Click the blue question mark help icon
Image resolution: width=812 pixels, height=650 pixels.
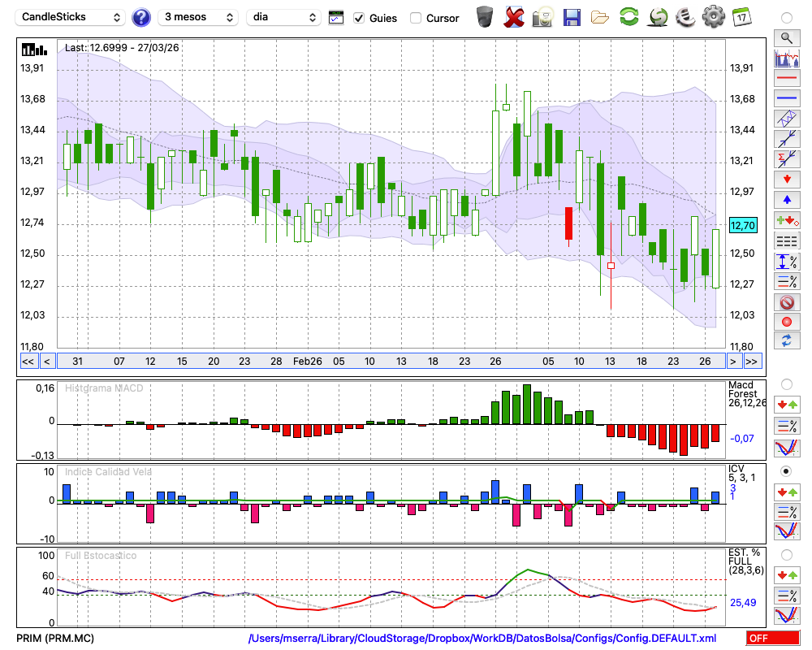pyautogui.click(x=141, y=17)
